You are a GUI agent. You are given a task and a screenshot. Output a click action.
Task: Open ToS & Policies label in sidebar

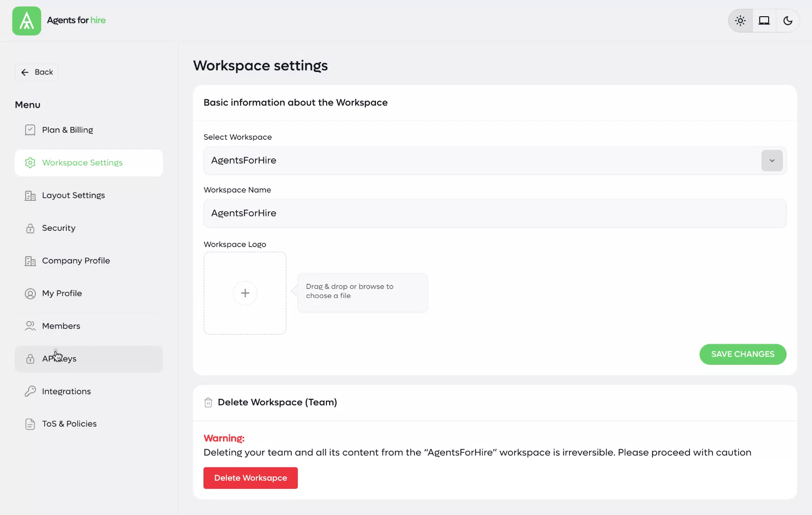(69, 424)
